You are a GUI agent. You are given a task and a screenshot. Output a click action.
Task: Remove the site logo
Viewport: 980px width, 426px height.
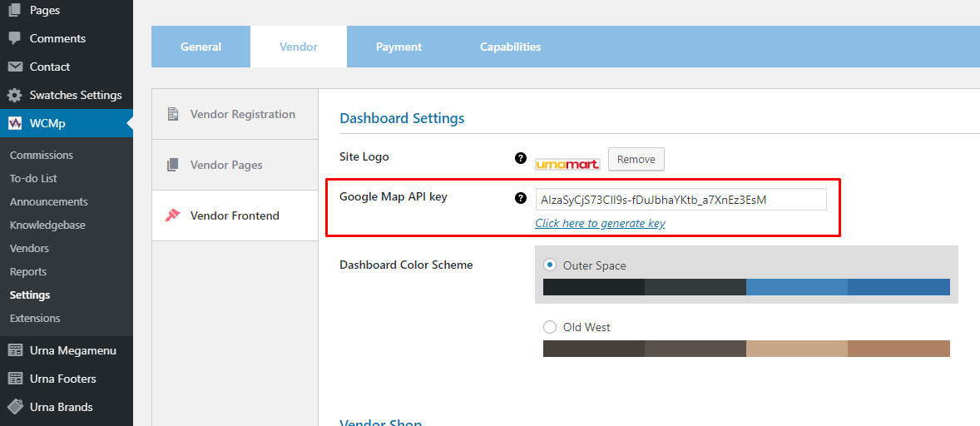pyautogui.click(x=636, y=159)
